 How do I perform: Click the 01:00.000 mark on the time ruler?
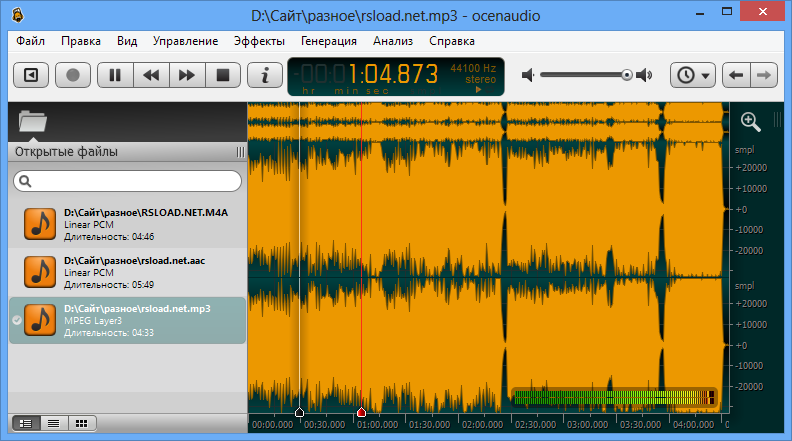(x=377, y=425)
